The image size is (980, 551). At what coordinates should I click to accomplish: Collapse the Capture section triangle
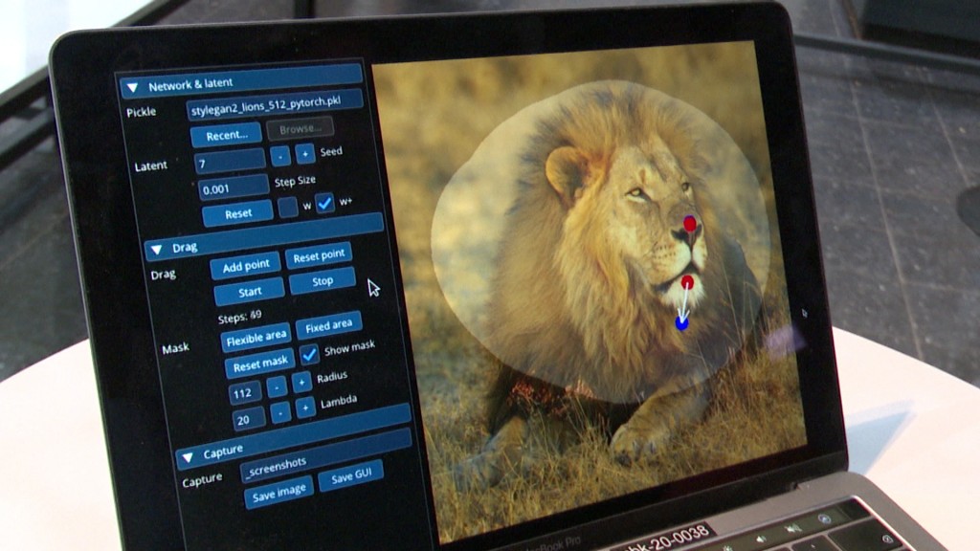click(x=188, y=457)
